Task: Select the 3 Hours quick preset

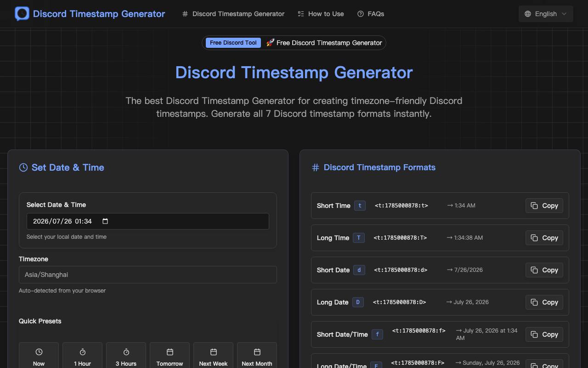Action: 126,356
